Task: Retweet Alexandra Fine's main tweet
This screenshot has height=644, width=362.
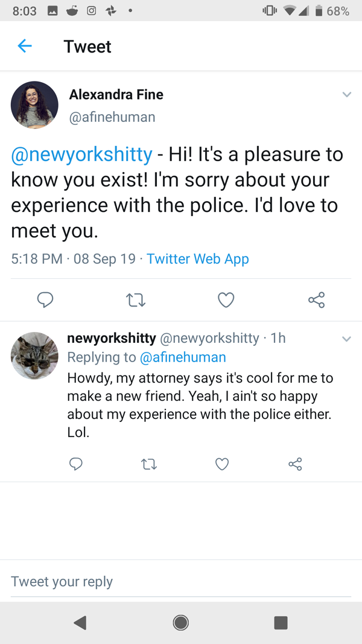Action: tap(136, 299)
